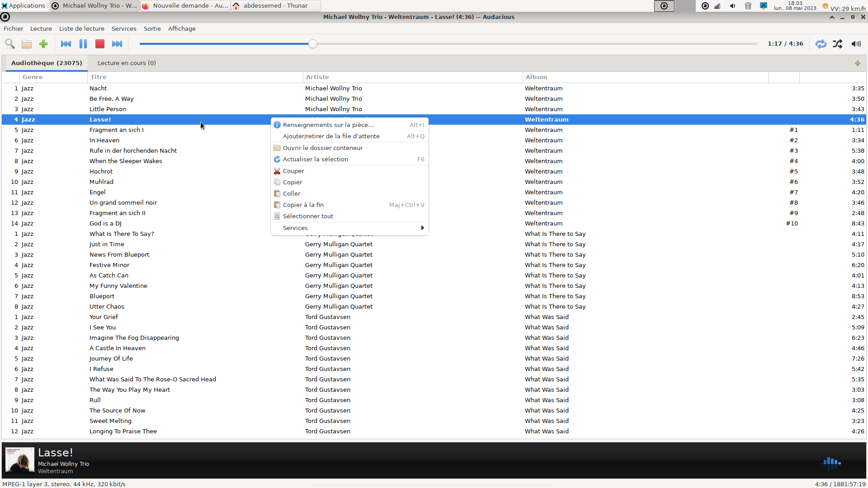
Task: Select the track 'My Funny Valentine'
Action: pyautogui.click(x=434, y=286)
